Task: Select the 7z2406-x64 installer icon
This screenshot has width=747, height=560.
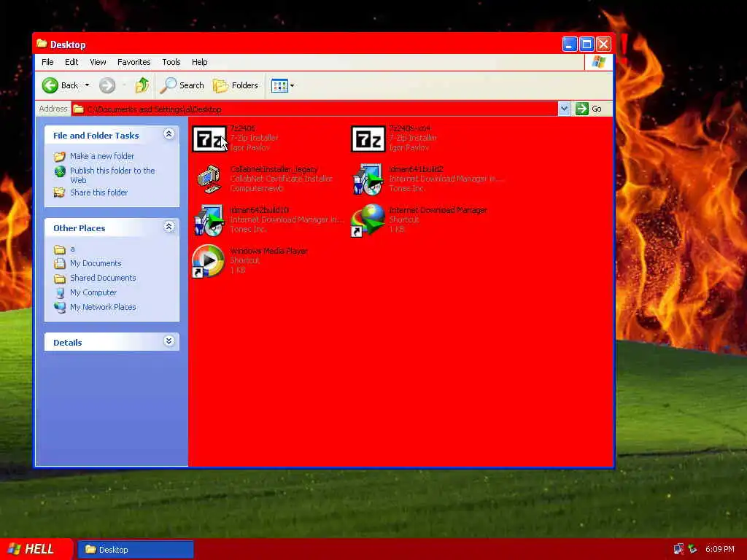Action: click(368, 139)
